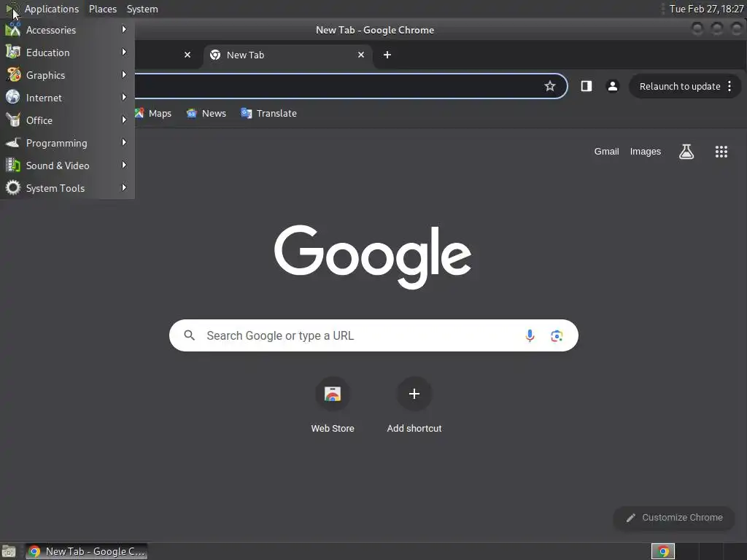747x560 pixels.
Task: Click the Office category icon
Action: click(x=13, y=120)
